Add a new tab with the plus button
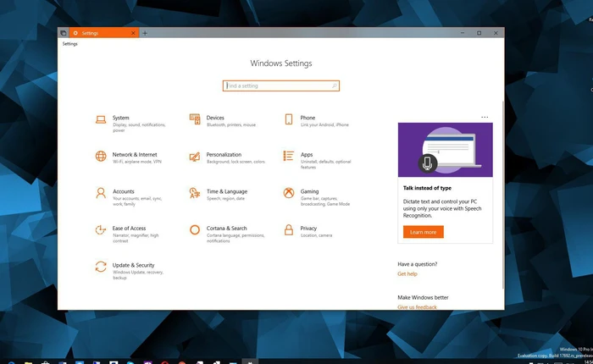The height and width of the screenshot is (364, 593). point(145,33)
